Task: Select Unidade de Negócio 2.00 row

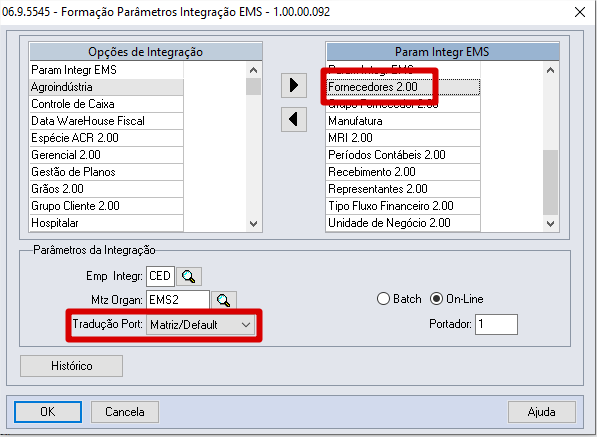Action: click(403, 223)
